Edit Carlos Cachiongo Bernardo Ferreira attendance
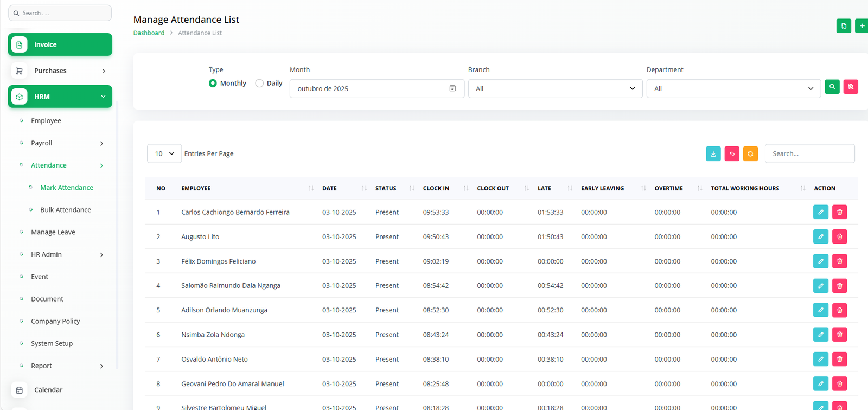The image size is (868, 410). [x=821, y=212]
